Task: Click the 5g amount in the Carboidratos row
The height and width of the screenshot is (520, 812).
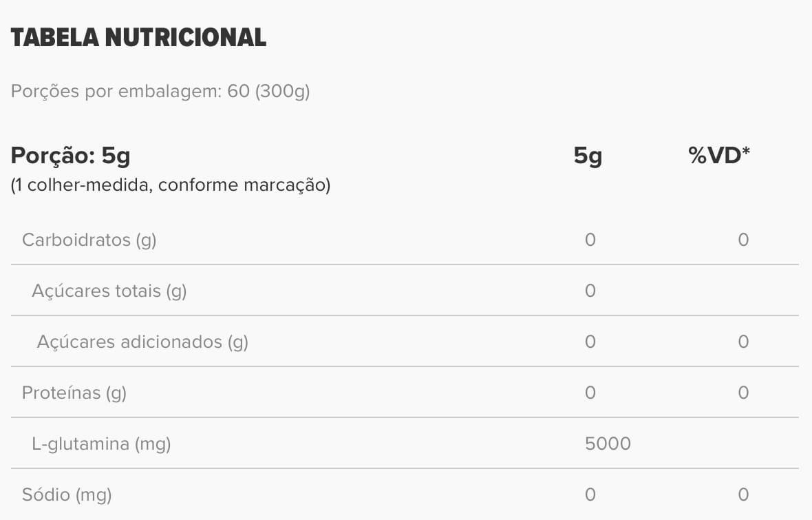Action: (x=590, y=240)
